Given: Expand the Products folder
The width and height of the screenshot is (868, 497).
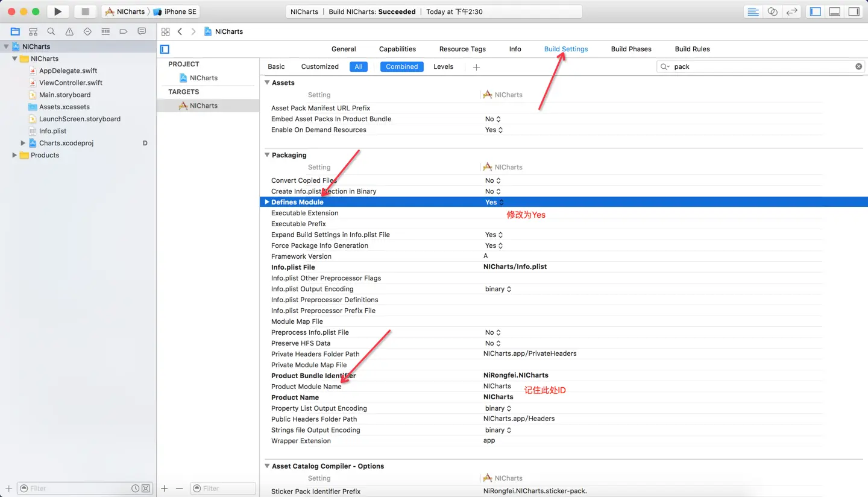Looking at the screenshot, I should coord(15,155).
